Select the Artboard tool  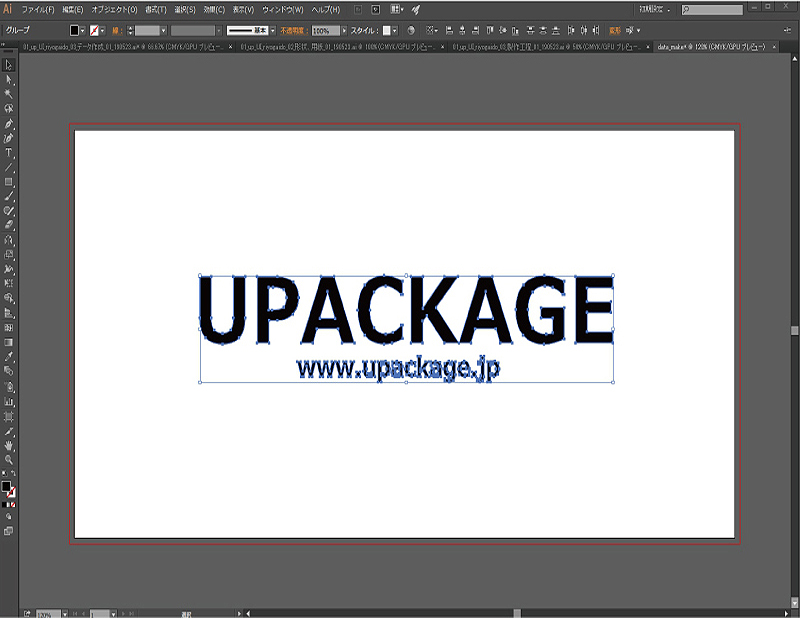point(8,416)
